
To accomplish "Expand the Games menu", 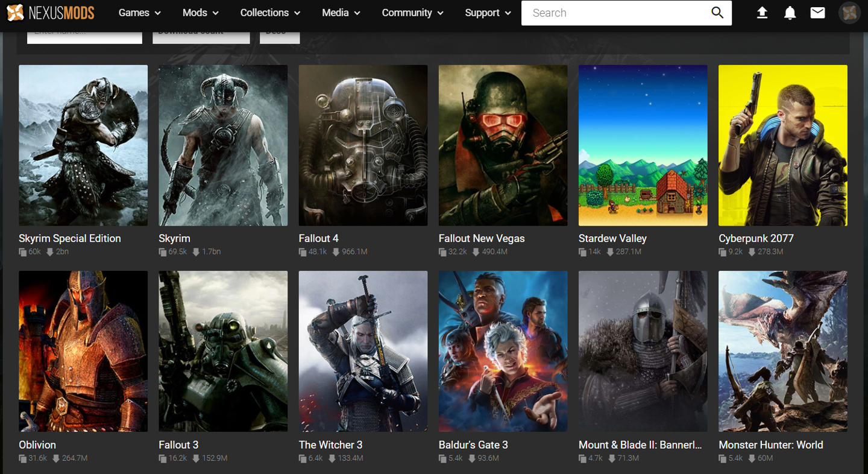I will coord(139,13).
